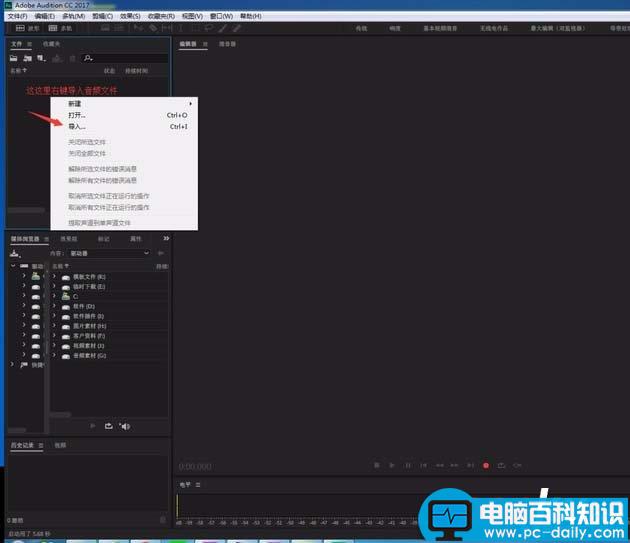Click the Play button in transport controls
The height and width of the screenshot is (543, 630).
point(392,465)
